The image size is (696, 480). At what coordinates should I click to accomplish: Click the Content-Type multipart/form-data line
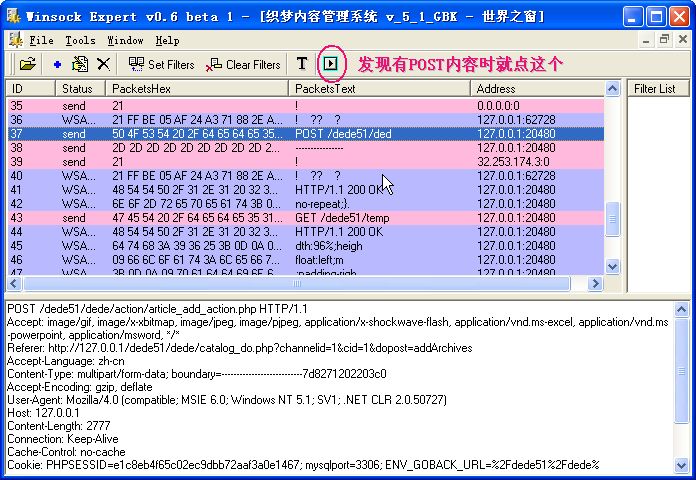[197, 374]
